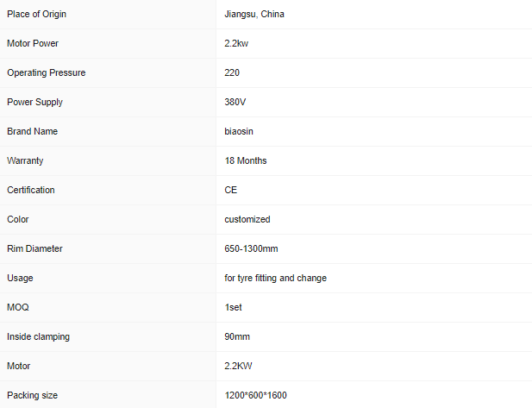This screenshot has width=532, height=408.
Task: Select the Motor Power label
Action: coord(33,43)
